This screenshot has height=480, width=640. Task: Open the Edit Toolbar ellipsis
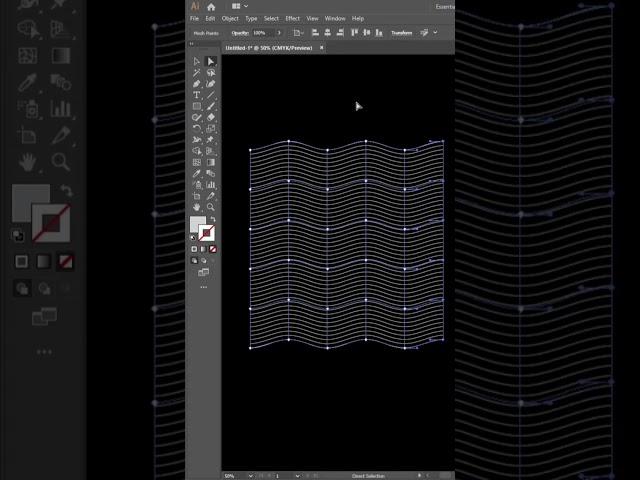[x=204, y=287]
